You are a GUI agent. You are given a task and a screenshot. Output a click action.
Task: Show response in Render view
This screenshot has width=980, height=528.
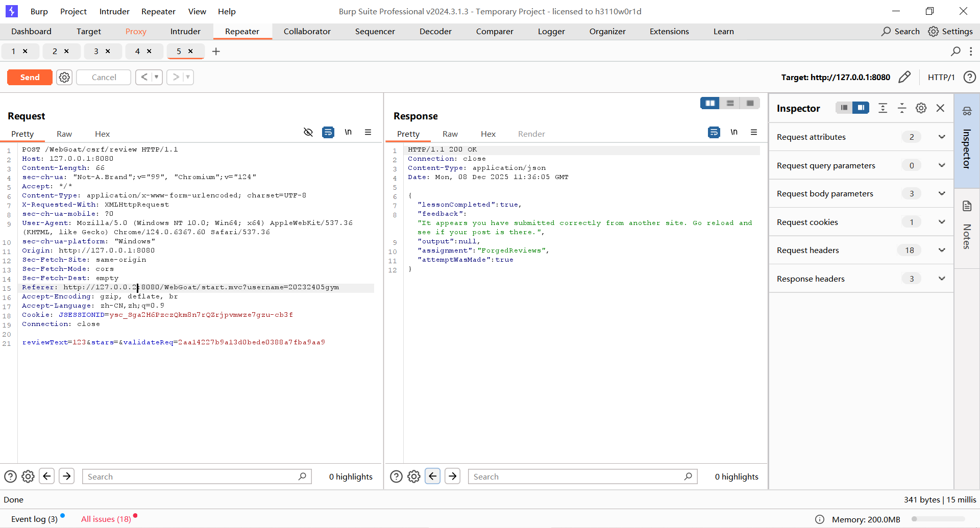pyautogui.click(x=531, y=134)
